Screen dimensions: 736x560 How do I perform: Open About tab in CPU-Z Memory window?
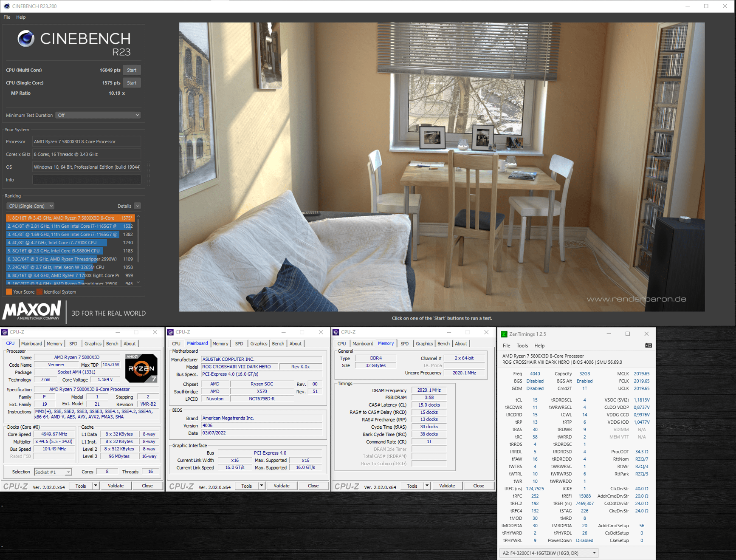click(x=461, y=344)
